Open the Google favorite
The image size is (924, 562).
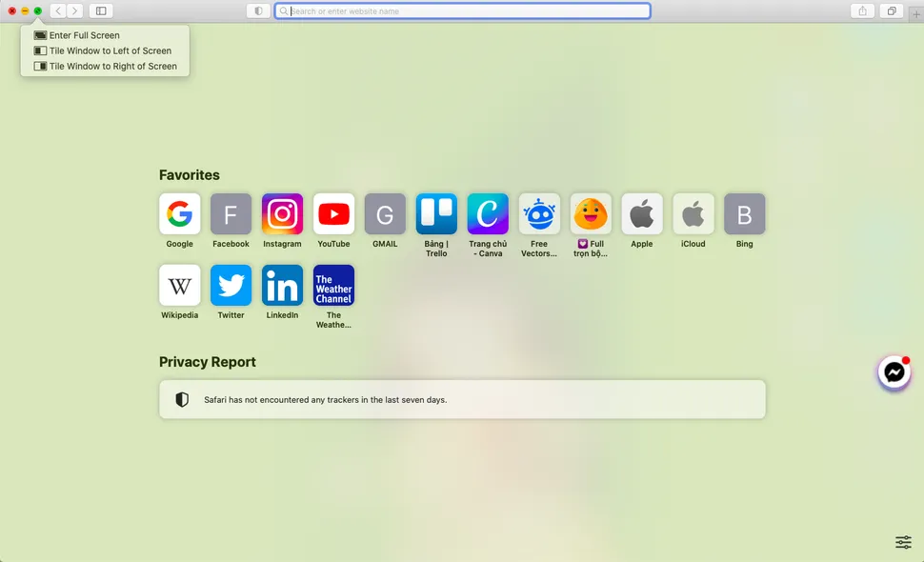(179, 214)
